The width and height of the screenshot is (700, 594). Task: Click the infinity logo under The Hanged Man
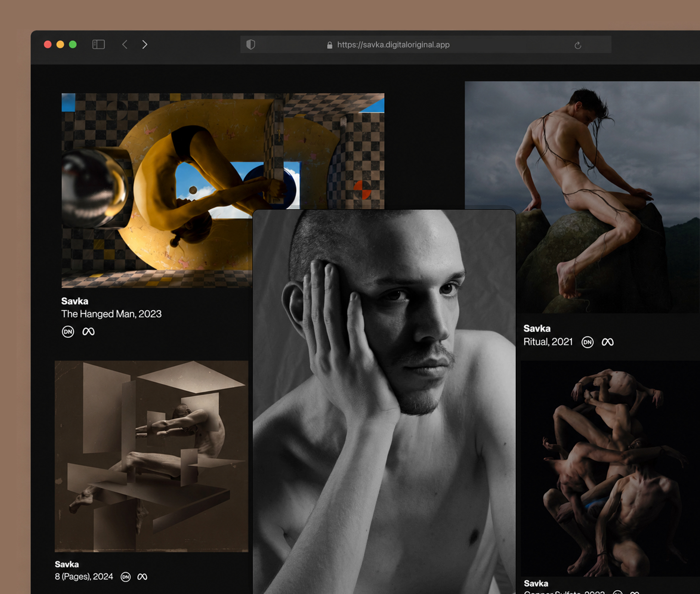pos(88,331)
